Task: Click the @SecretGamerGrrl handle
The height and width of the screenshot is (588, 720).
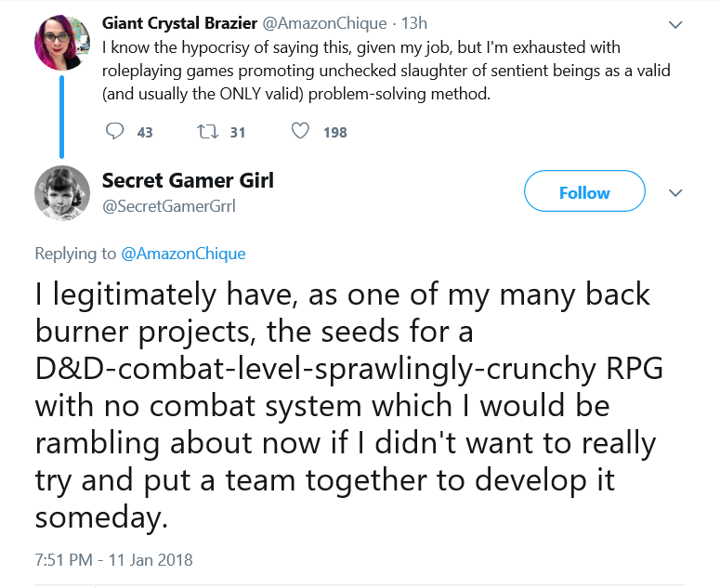Action: click(168, 206)
